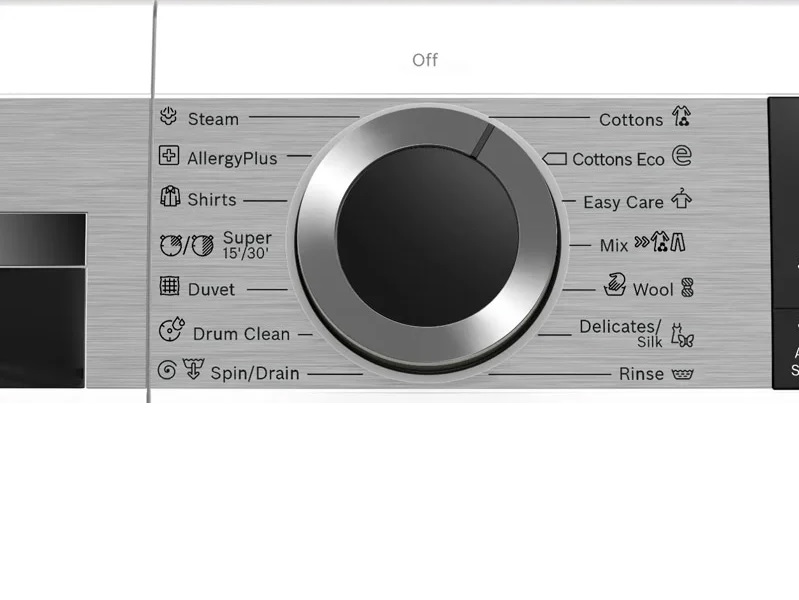Click the Steam program icon
This screenshot has width=799, height=600.
[168, 116]
